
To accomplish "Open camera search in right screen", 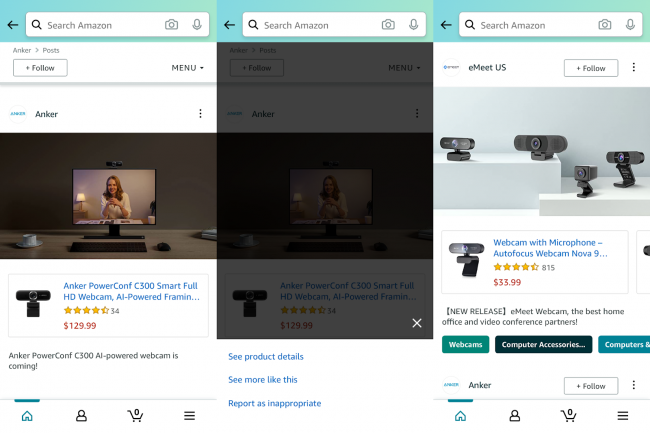I will (605, 25).
